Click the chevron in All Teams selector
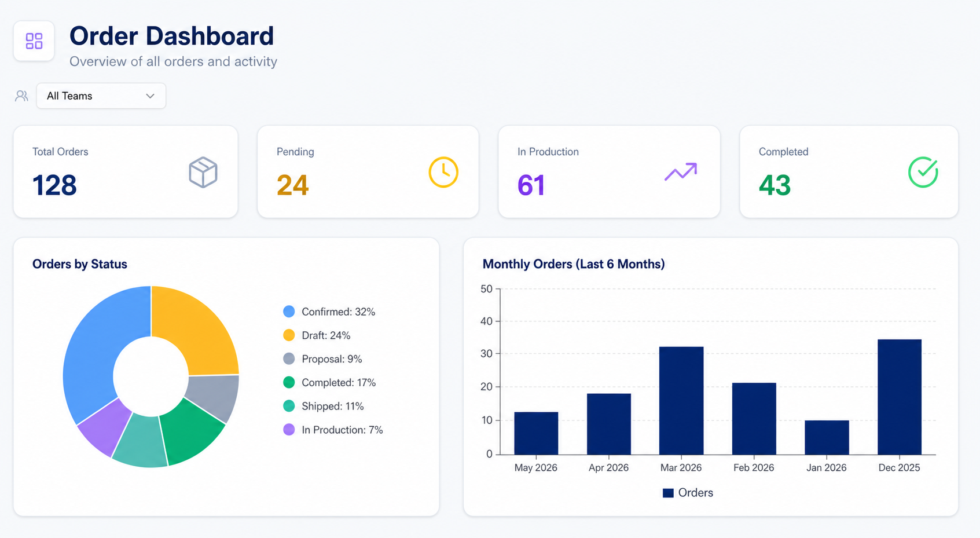The width and height of the screenshot is (980, 538). pyautogui.click(x=151, y=96)
